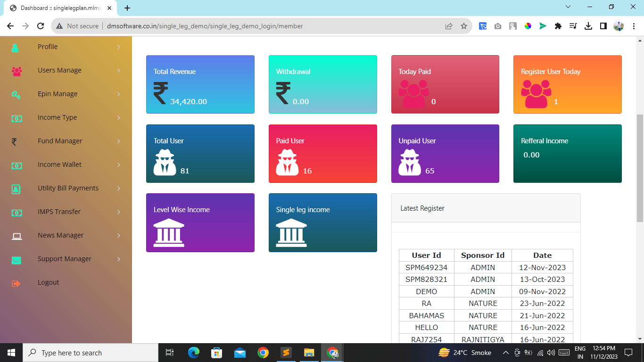The height and width of the screenshot is (362, 644).
Task: Click the key icon beside Epin Manage
Action: [x=17, y=95]
